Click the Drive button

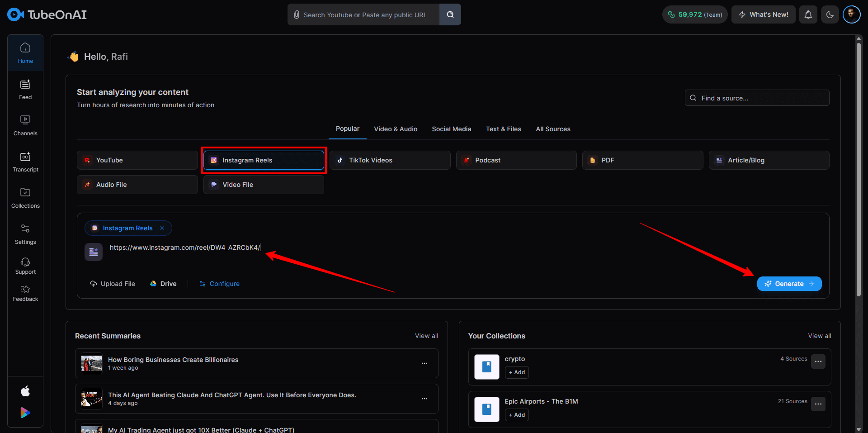coord(163,284)
